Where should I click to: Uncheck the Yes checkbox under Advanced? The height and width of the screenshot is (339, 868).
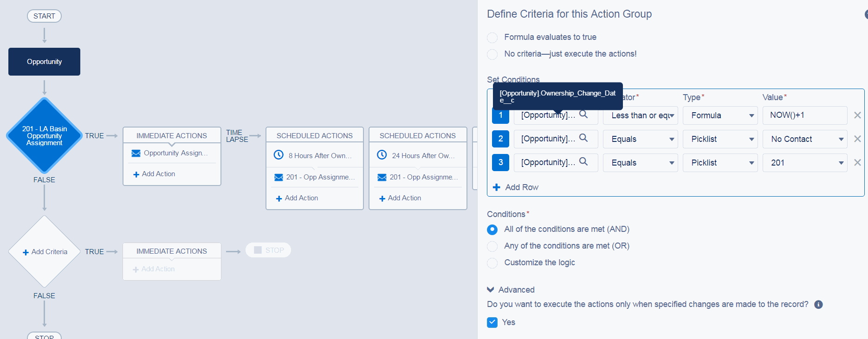point(492,322)
